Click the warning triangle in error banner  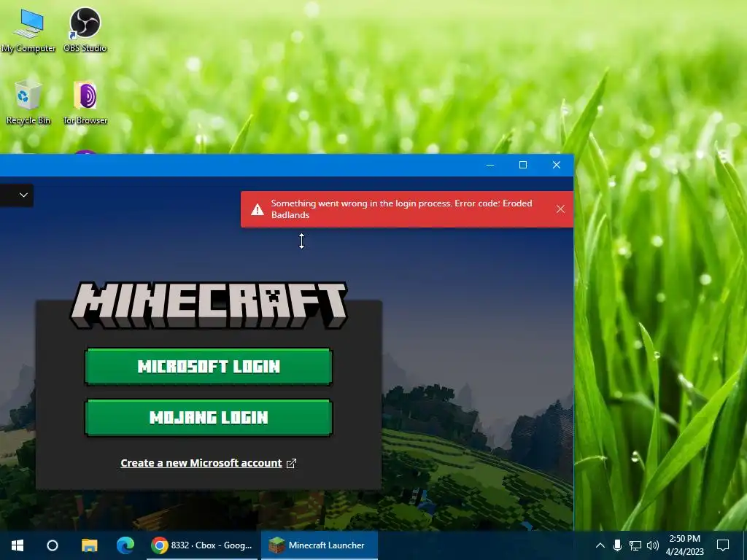pos(258,209)
